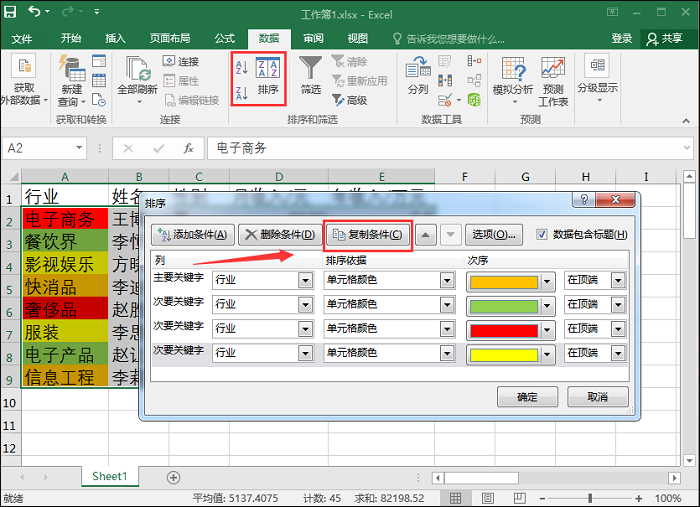This screenshot has width=700, height=507.
Task: Click Add Level button
Action: coord(193,235)
